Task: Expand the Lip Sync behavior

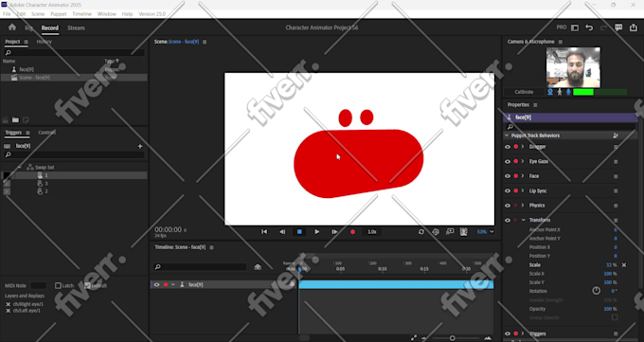Action: pos(523,190)
